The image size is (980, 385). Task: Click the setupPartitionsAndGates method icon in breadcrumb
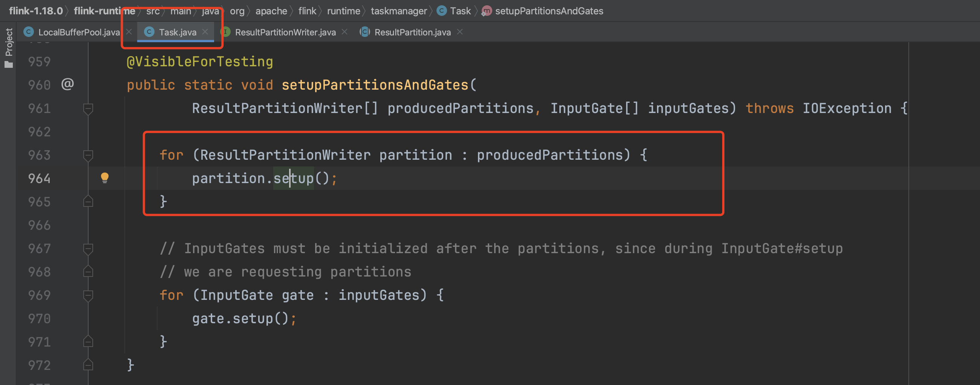(x=486, y=11)
